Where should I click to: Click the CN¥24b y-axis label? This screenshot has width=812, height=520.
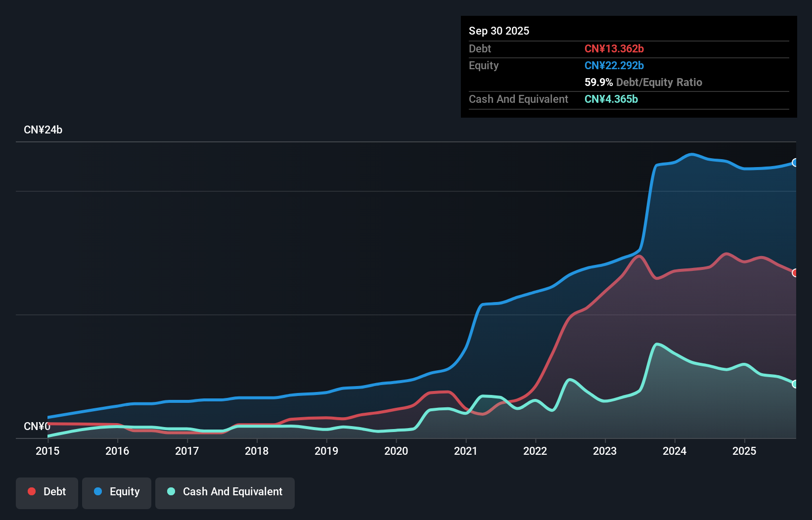point(44,130)
